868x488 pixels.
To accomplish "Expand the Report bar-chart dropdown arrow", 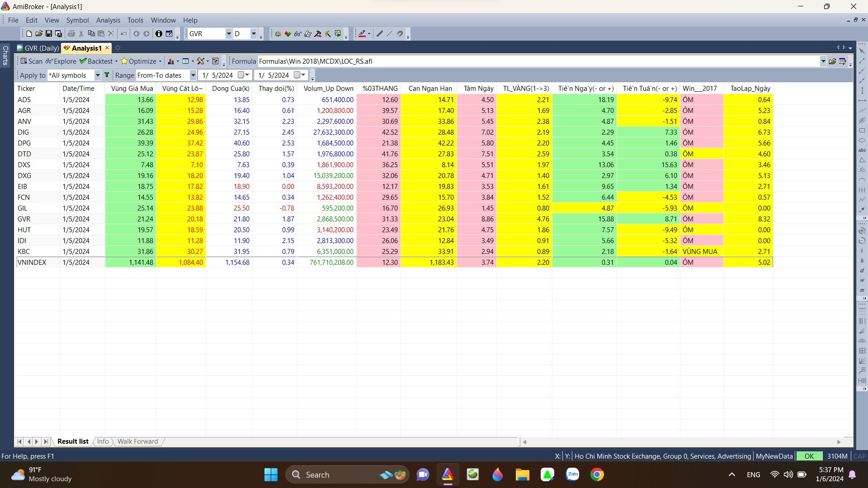I will coord(178,61).
